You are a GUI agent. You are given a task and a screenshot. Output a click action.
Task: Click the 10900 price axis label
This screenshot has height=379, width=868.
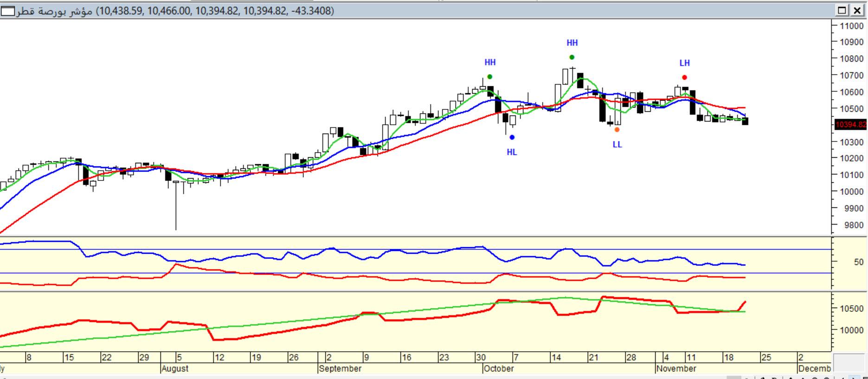point(851,42)
